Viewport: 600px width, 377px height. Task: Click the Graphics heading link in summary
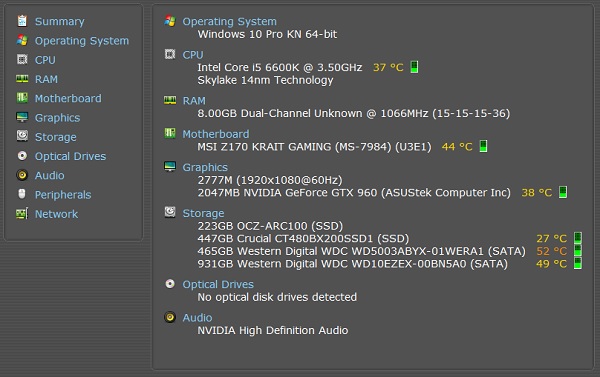(x=205, y=167)
